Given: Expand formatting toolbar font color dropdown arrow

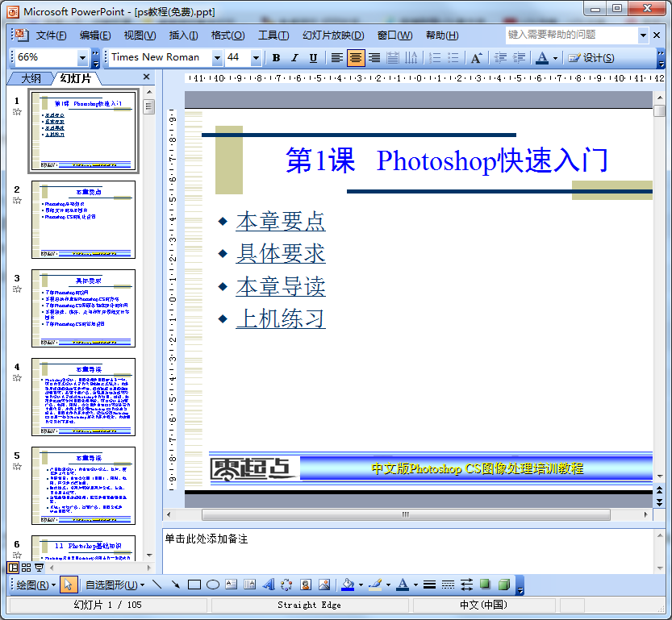Looking at the screenshot, I should click(x=555, y=58).
